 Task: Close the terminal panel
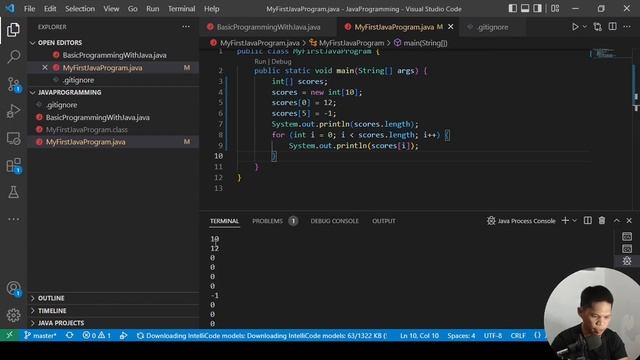pyautogui.click(x=629, y=220)
